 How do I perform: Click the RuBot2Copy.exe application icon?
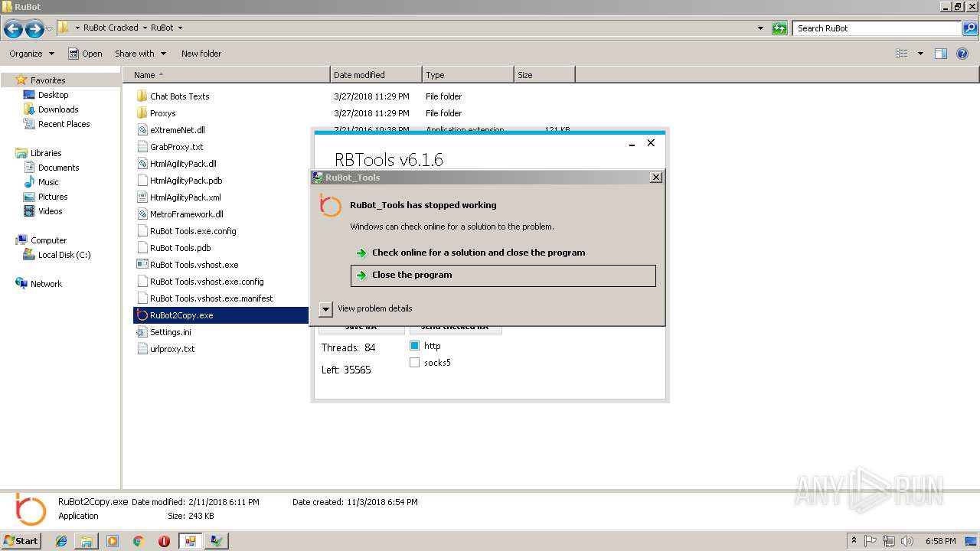(x=142, y=315)
